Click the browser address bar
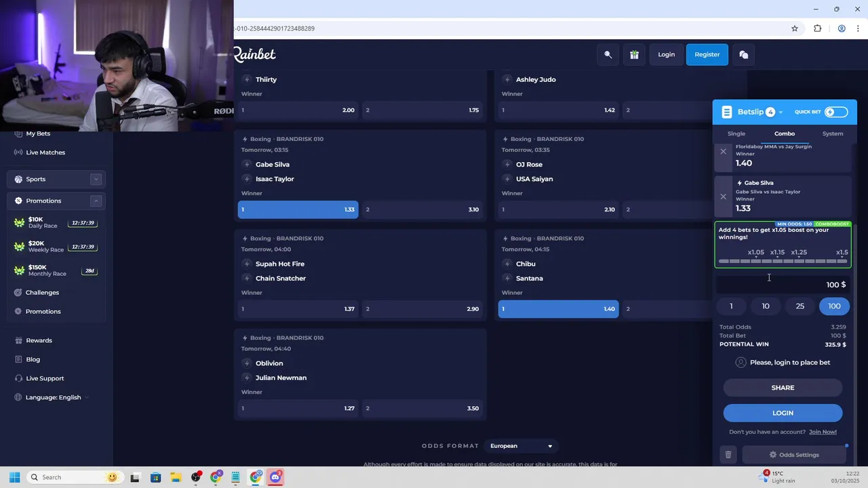The image size is (868, 488). (509, 28)
